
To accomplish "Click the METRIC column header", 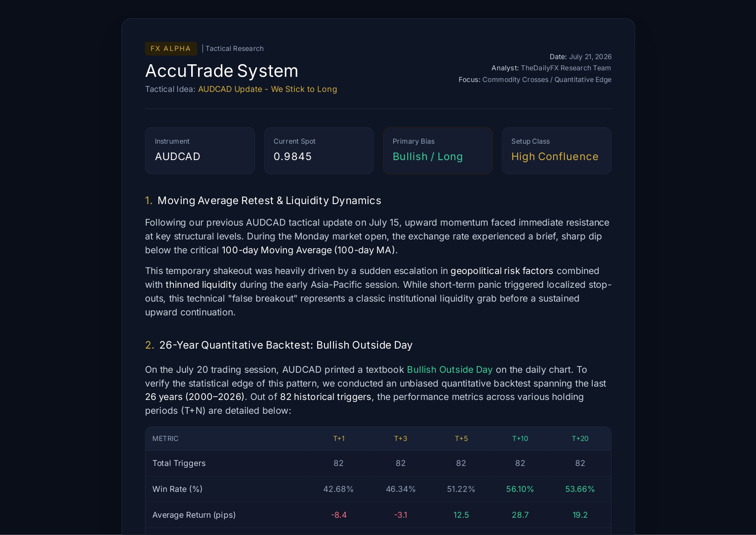I will click(x=165, y=439).
